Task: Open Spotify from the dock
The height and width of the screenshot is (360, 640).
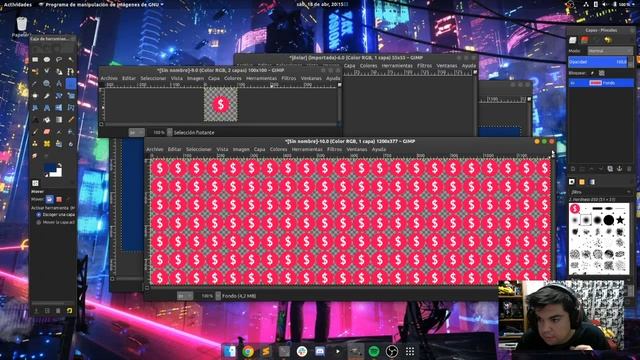Action: click(x=373, y=351)
